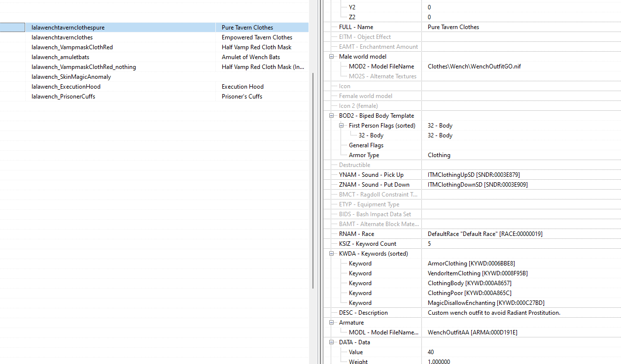This screenshot has width=621, height=364.
Task: Click the EITM - Object Effect row
Action: coord(472,37)
